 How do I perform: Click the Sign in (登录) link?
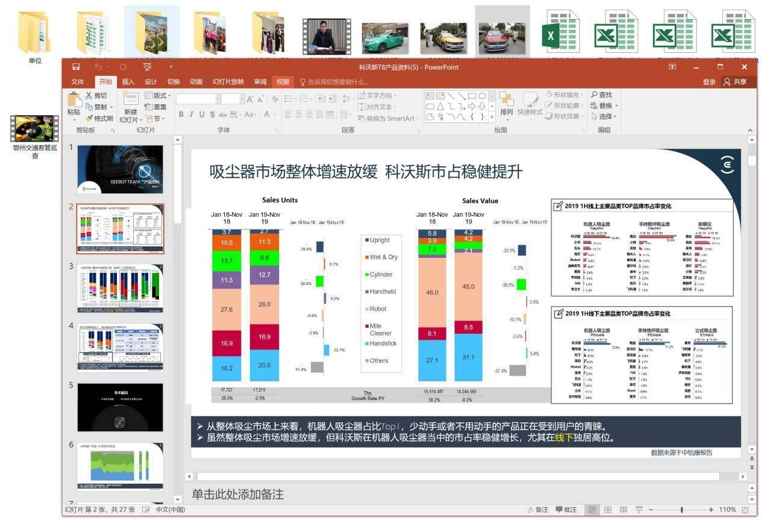(709, 82)
